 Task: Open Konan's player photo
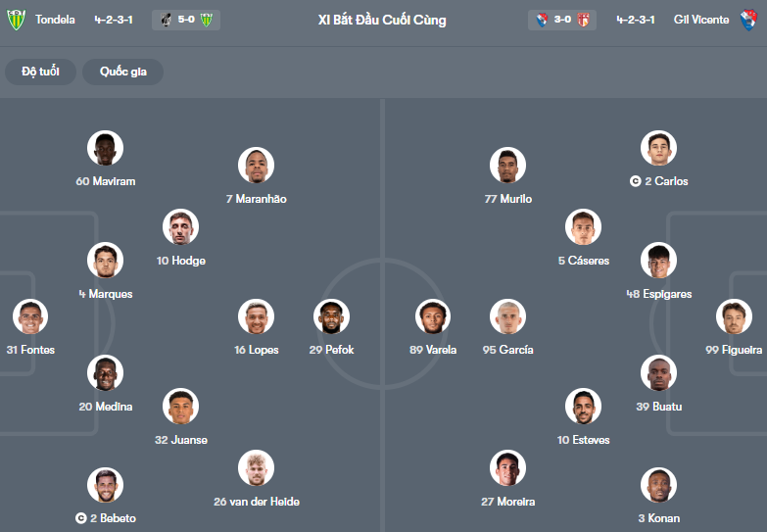click(x=658, y=485)
